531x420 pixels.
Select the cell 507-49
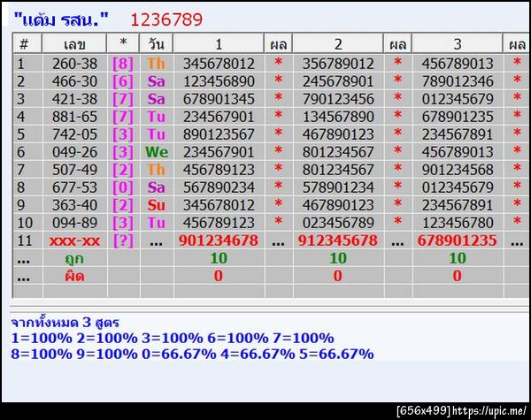(x=74, y=170)
